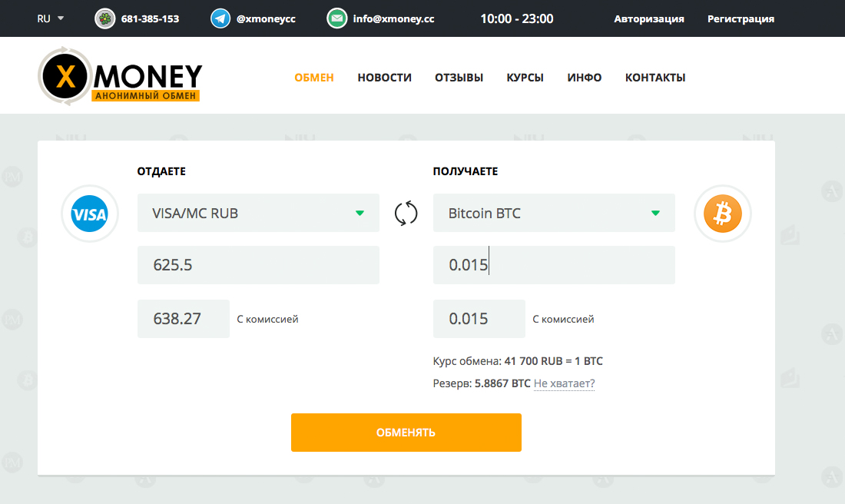Expand the VISA/MC RUB currency dropdown

click(x=258, y=213)
